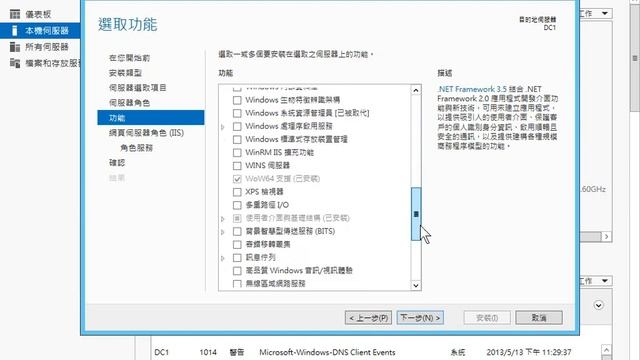Go to the 確認 wizard step
The width and height of the screenshot is (640, 360).
pyautogui.click(x=117, y=163)
